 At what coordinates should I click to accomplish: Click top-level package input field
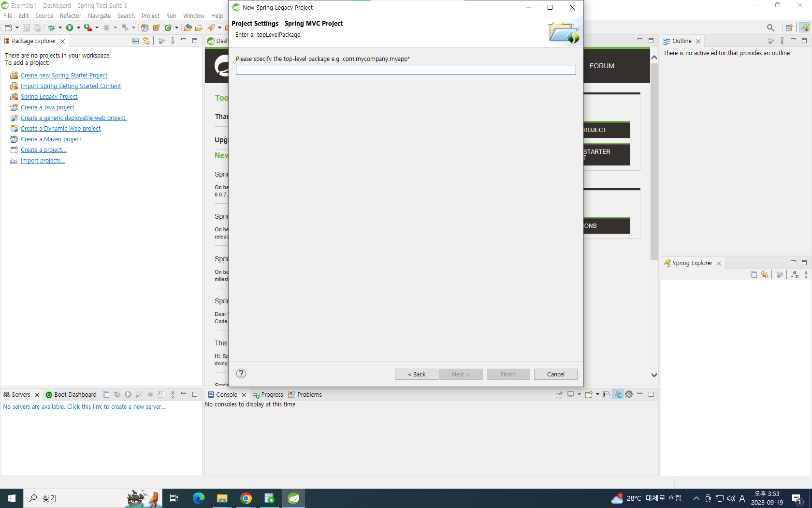tap(406, 70)
